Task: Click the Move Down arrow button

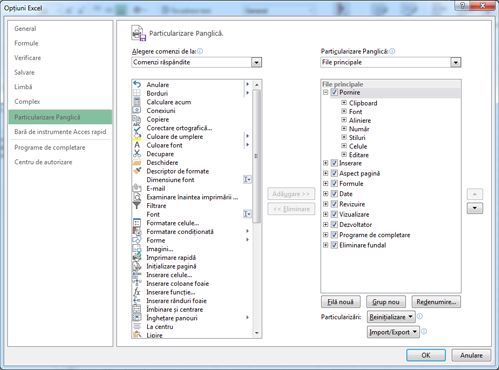Action: coord(475,209)
